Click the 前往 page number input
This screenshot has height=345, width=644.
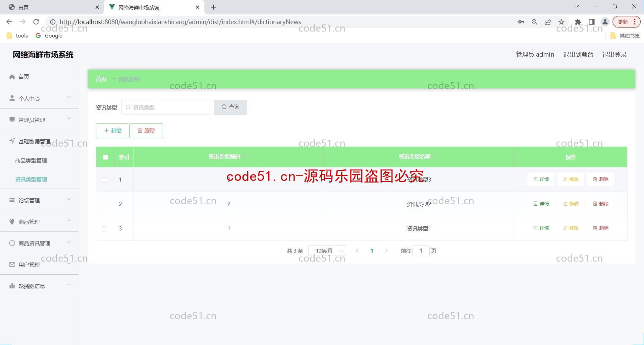[x=421, y=251]
